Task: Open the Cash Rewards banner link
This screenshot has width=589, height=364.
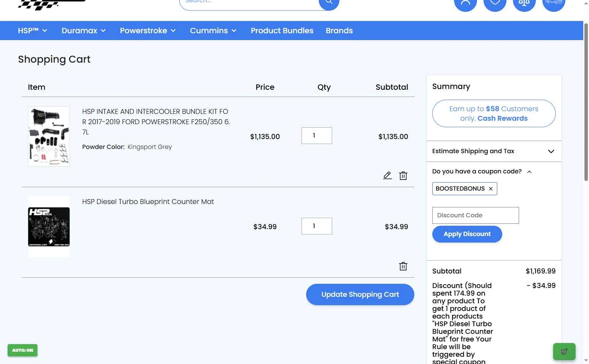Action: pos(494,113)
